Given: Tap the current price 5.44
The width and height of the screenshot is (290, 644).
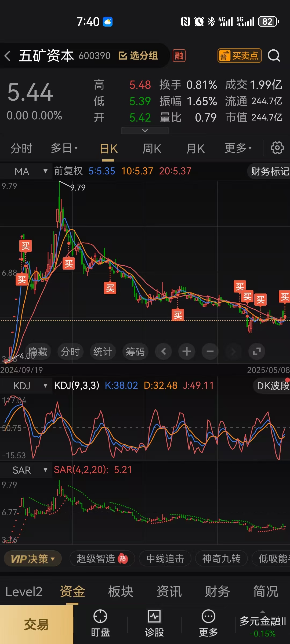Looking at the screenshot, I should (30, 92).
